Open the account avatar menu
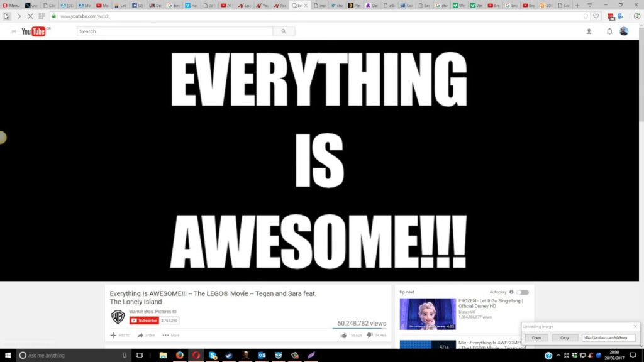This screenshot has width=644, height=362. pos(624,31)
